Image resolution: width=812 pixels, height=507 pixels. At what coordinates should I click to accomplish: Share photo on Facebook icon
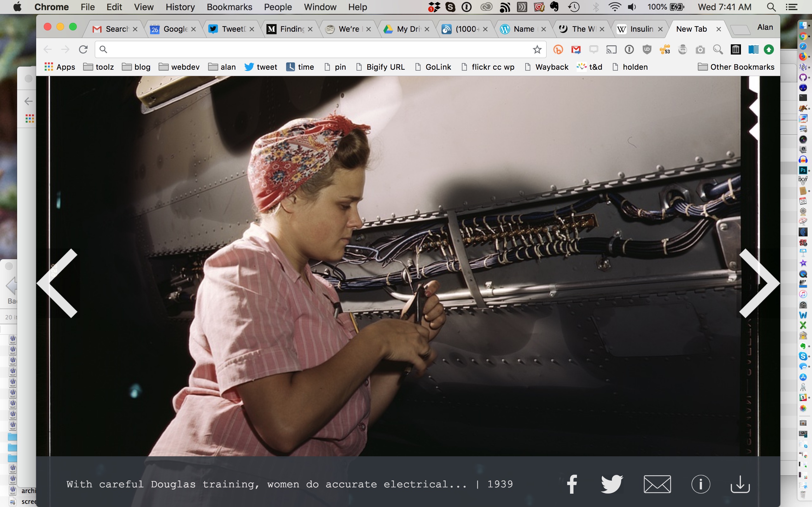coord(572,484)
